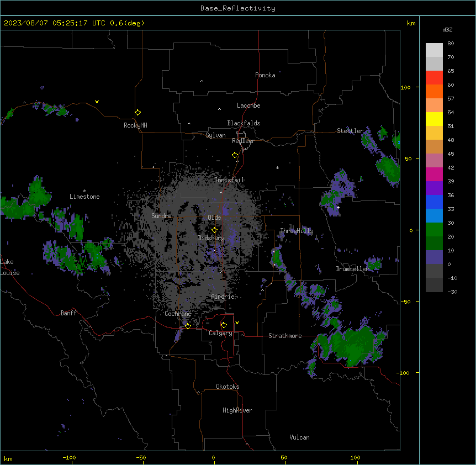Click the Olds town label
Viewport: 476px width, 465px height.
tap(214, 218)
